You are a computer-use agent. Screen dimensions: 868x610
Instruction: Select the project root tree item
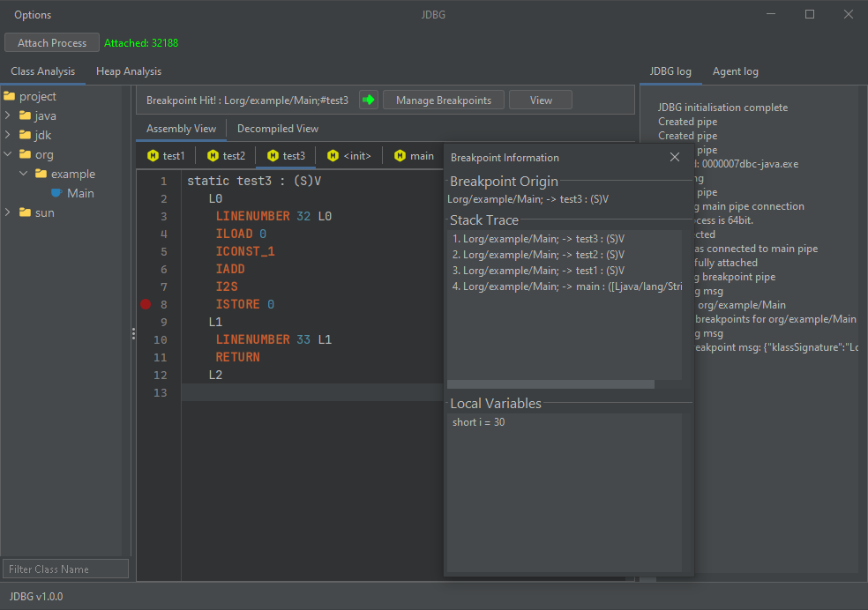coord(38,96)
